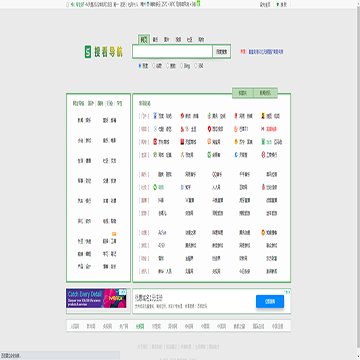Open the red JD icon in shopping row
Image resolution: width=360 pixels, height=360 pixels.
coord(155,142)
